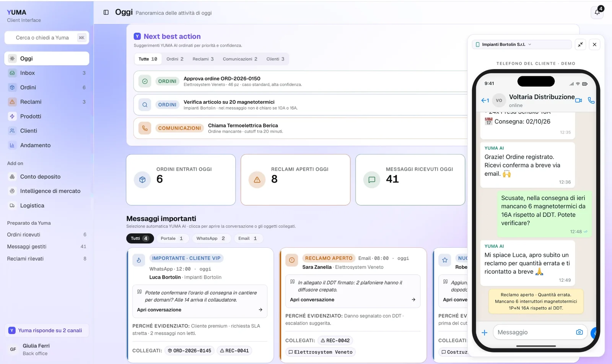The width and height of the screenshot is (612, 364).
Task: Start voice call with Voltaria Distribuzione
Action: click(591, 100)
